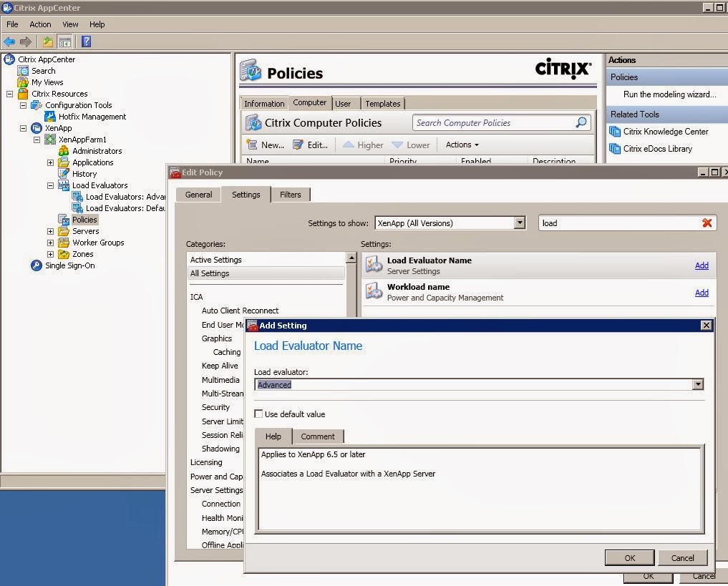Click the Workload name setting icon
Viewport: 728px width, 586px height.
[x=374, y=292]
